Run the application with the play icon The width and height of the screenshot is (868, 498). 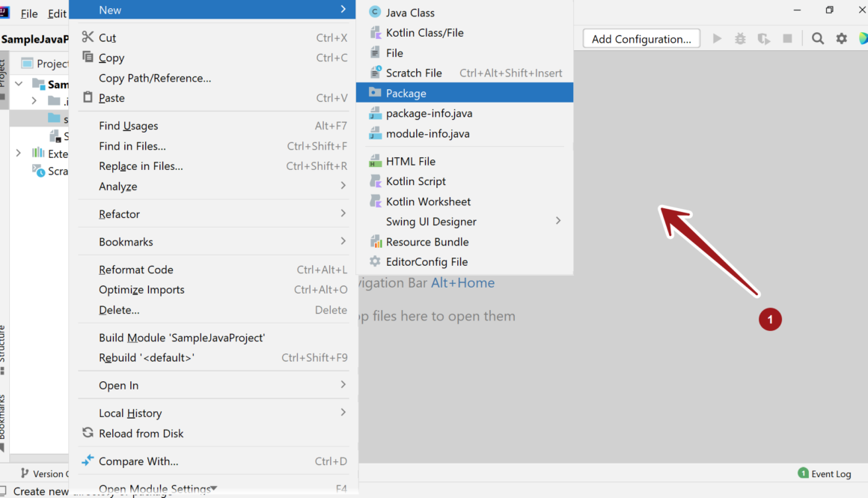pyautogui.click(x=716, y=38)
